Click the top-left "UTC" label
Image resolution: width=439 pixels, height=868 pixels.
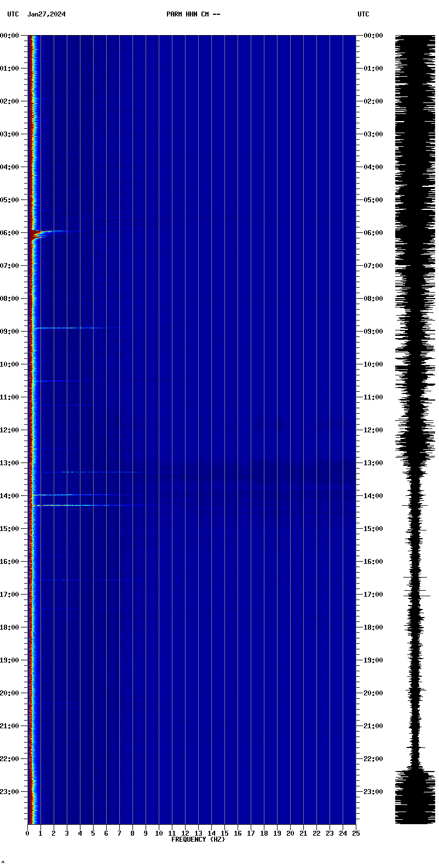[13, 14]
